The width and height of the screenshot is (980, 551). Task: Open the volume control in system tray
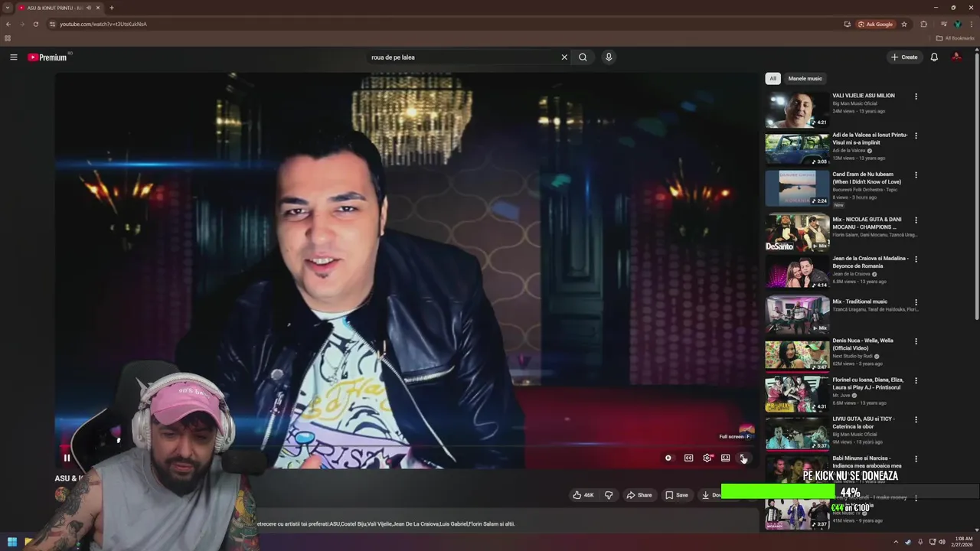tap(942, 542)
